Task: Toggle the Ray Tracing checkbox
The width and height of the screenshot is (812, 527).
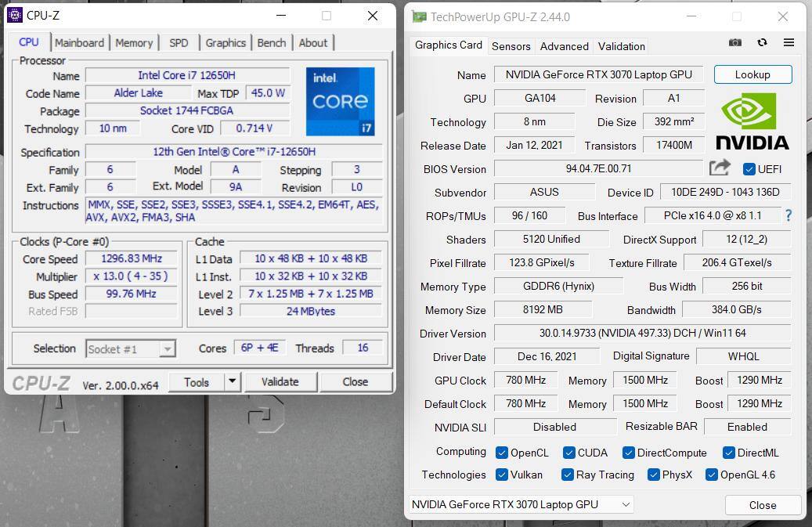Action: 567,475
